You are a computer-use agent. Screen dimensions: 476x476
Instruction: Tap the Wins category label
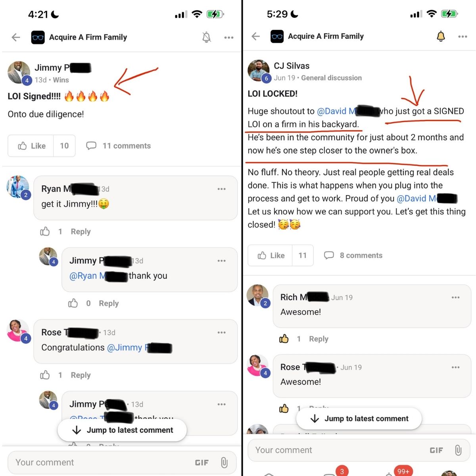coord(61,80)
